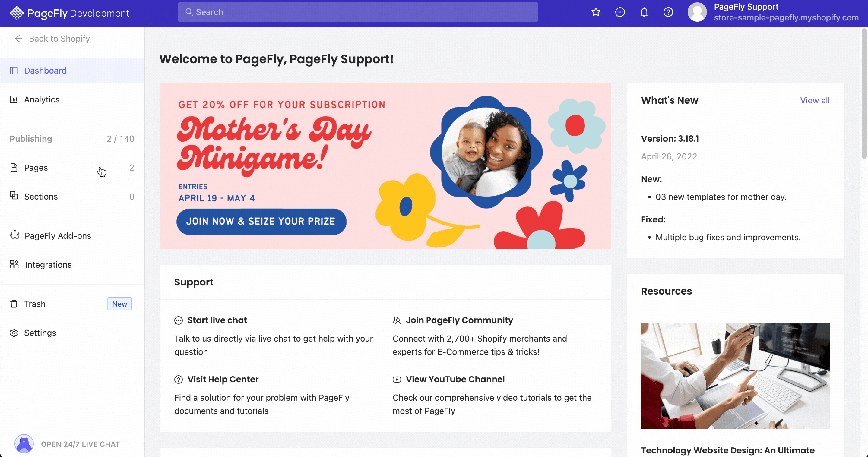
Task: Open PageFly Add-ons
Action: point(72,235)
